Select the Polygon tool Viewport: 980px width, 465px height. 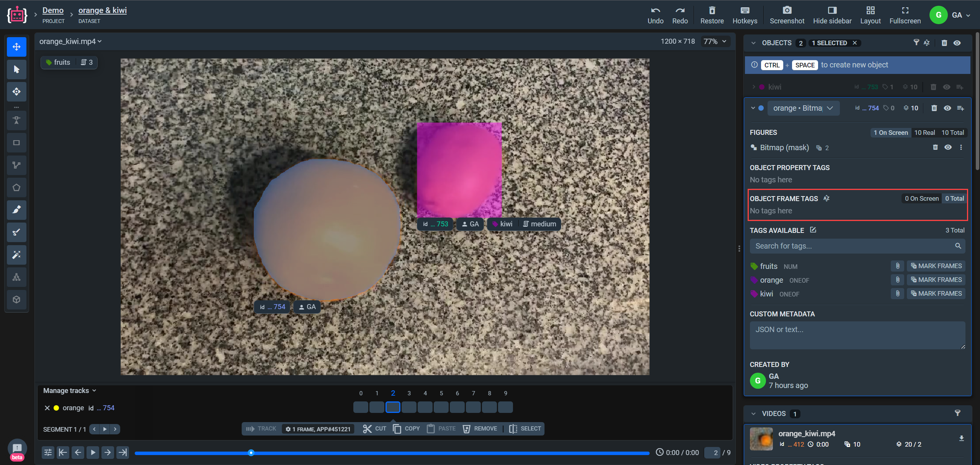pyautogui.click(x=16, y=187)
